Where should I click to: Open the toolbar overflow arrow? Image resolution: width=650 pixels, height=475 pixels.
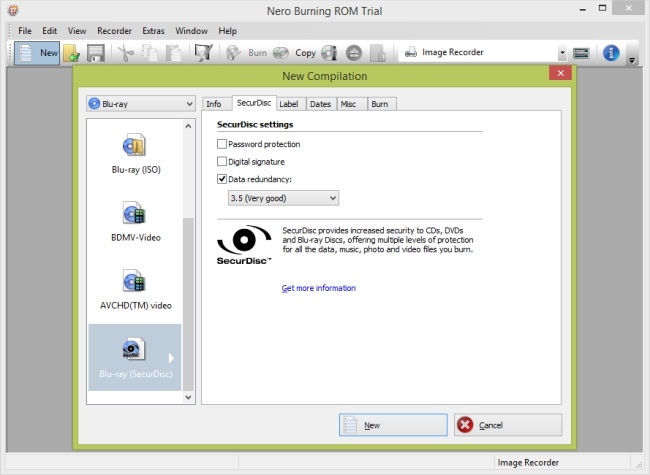(x=632, y=60)
